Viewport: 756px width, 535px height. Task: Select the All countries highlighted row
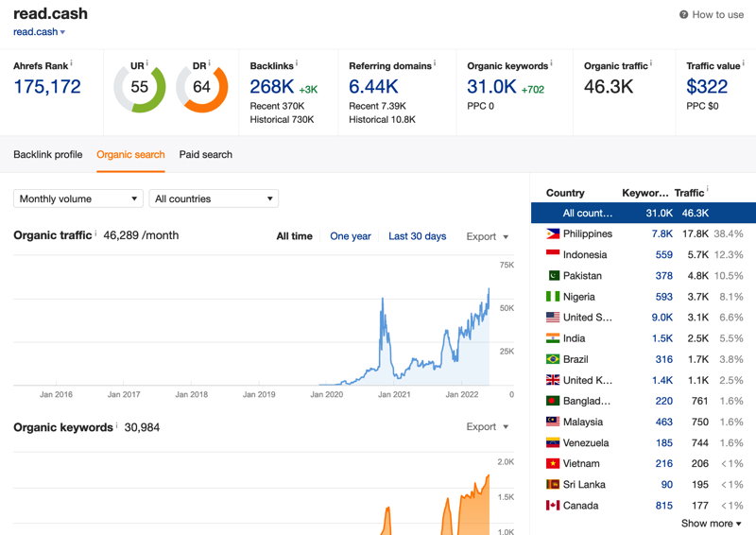click(644, 213)
